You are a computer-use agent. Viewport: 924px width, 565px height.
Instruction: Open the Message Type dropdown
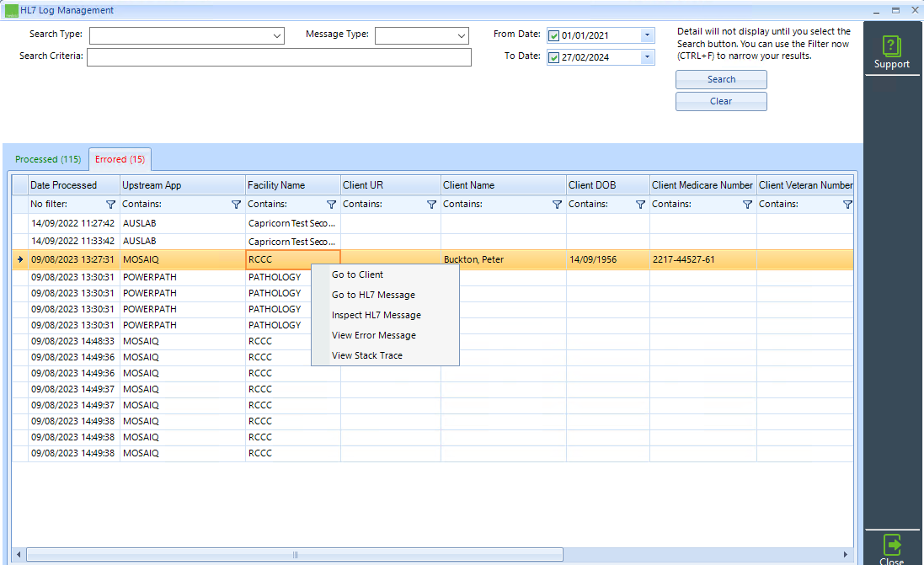460,35
